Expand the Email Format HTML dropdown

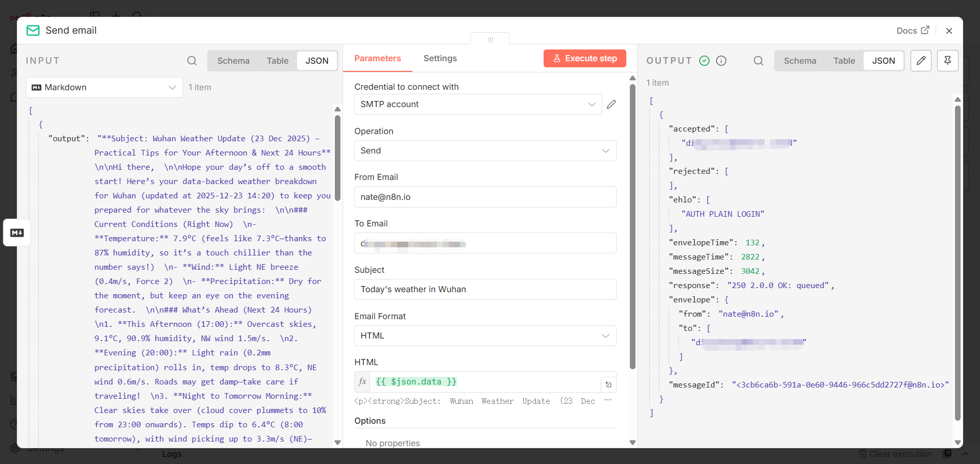[485, 336]
